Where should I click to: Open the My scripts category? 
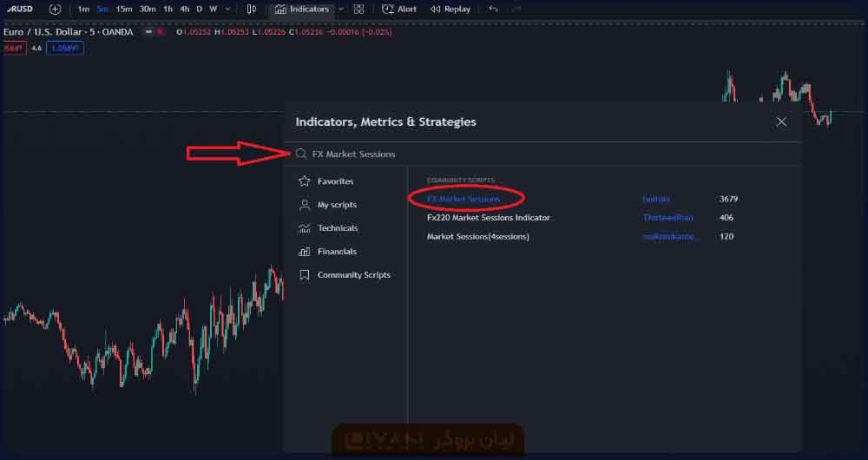(x=337, y=205)
